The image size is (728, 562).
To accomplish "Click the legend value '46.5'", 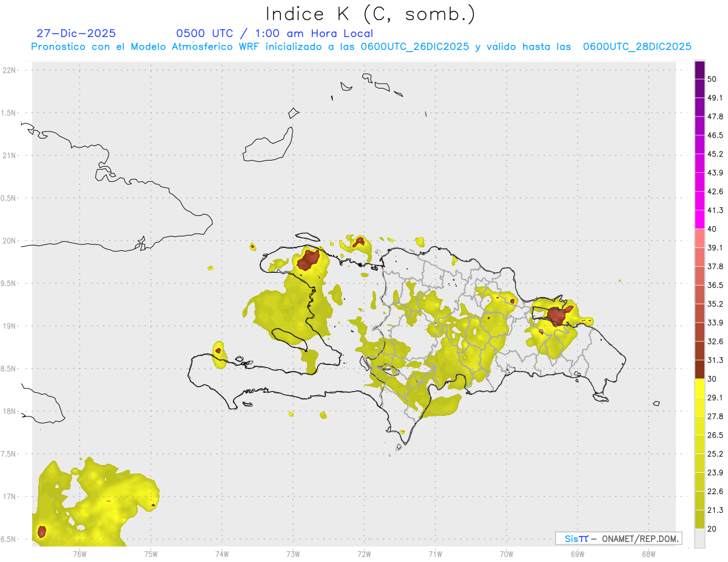I will click(x=715, y=135).
